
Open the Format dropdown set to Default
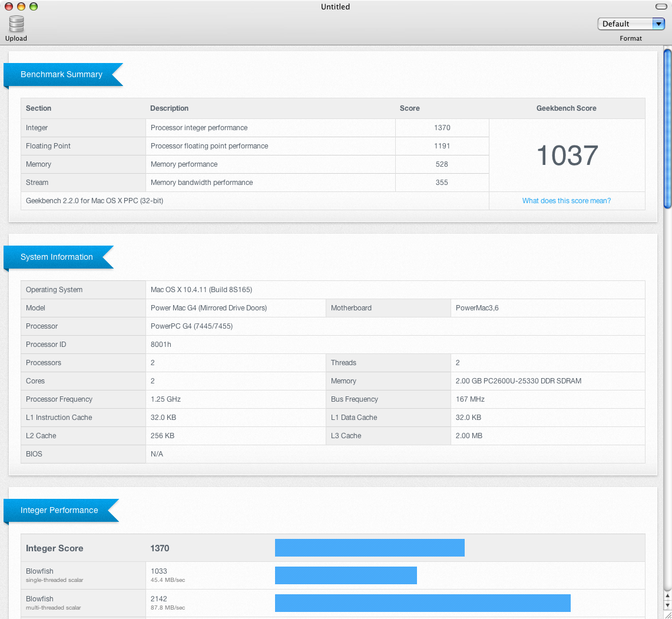[631, 24]
